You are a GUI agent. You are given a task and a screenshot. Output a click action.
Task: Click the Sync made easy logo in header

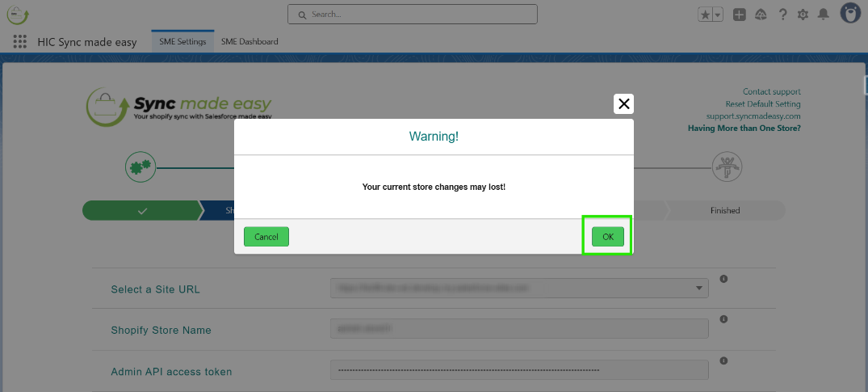(x=18, y=15)
